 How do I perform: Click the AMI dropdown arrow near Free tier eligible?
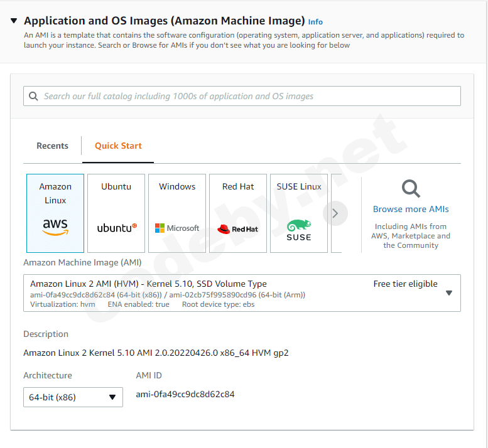pos(449,293)
